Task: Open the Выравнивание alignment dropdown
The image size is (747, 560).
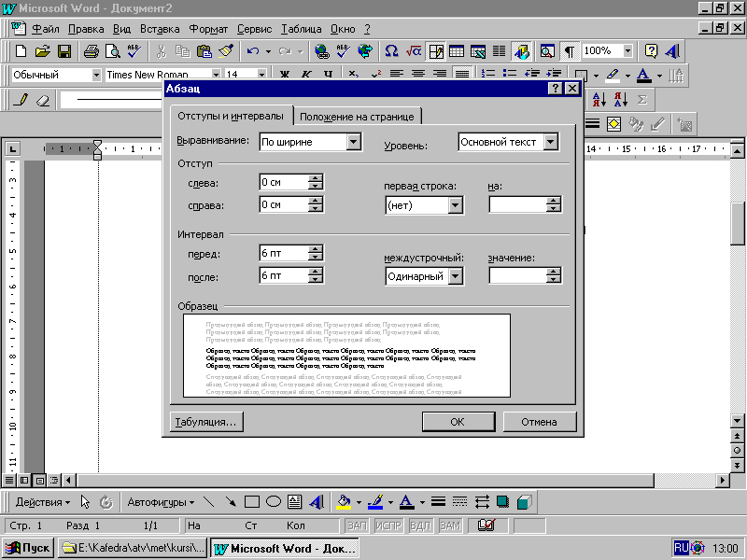Action: coord(354,142)
